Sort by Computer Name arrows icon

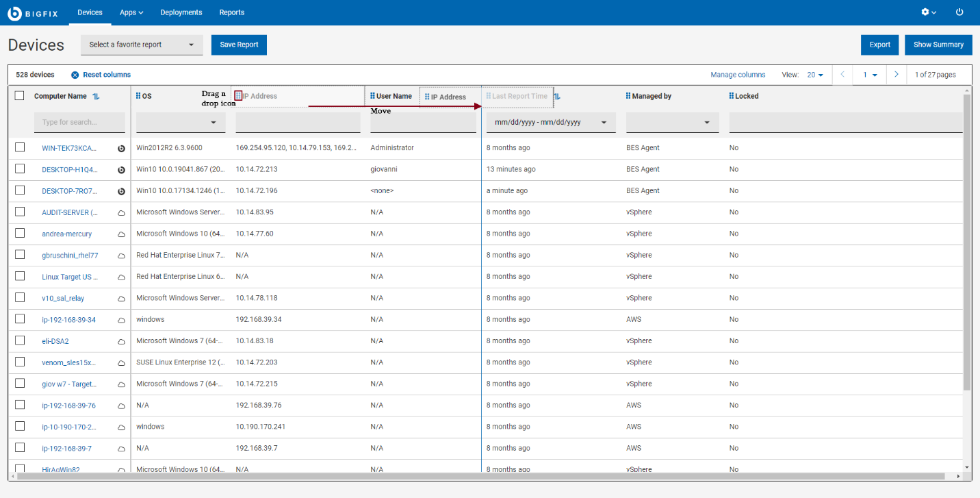coord(96,96)
